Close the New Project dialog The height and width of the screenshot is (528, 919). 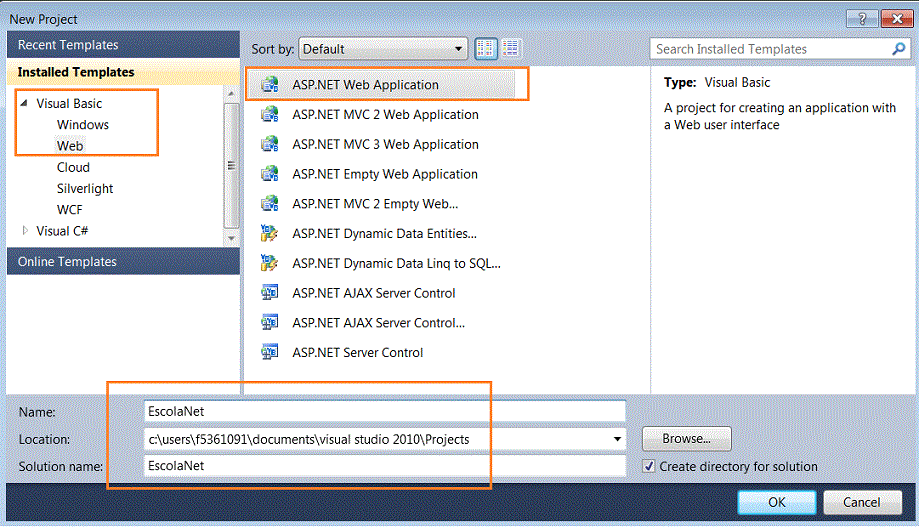coord(896,19)
